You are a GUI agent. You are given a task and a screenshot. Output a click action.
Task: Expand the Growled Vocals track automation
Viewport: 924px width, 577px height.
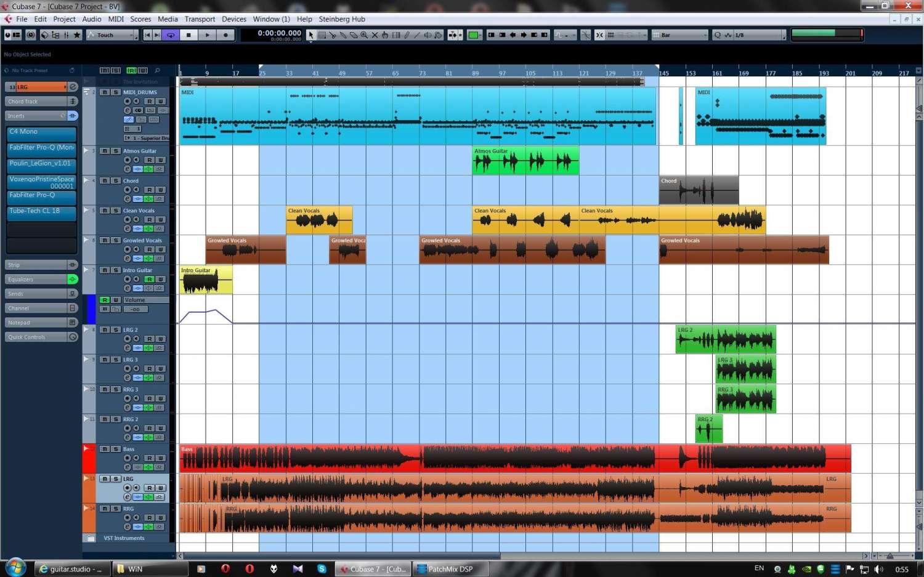coord(86,240)
